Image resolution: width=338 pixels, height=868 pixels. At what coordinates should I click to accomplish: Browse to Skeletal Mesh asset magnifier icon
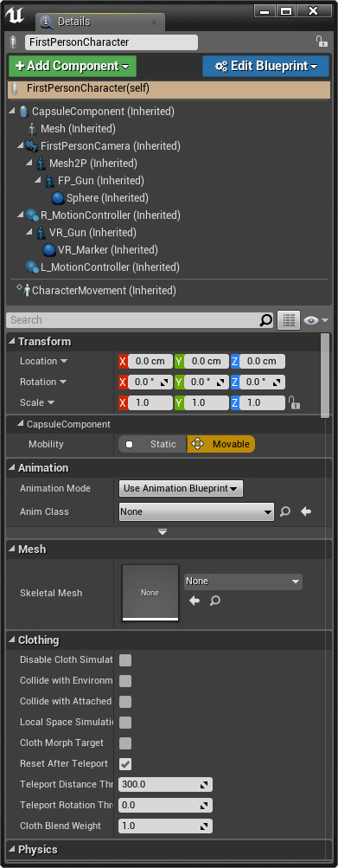(x=215, y=601)
